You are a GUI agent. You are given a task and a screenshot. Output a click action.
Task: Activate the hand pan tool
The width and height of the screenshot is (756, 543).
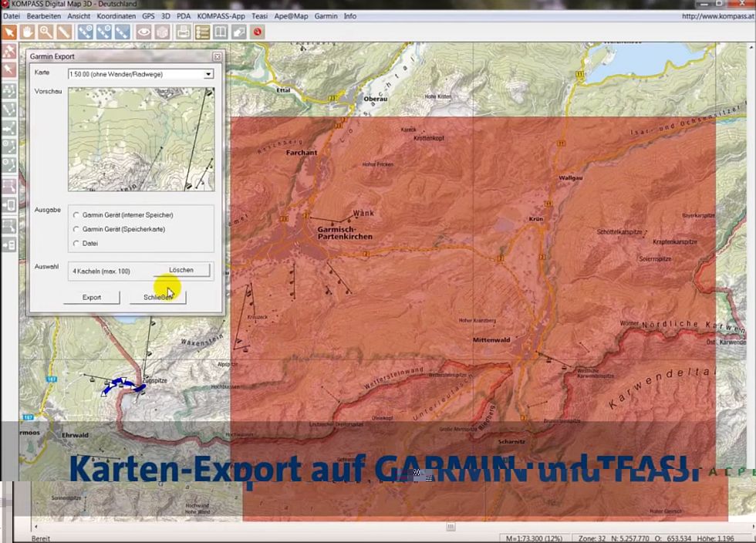(x=28, y=32)
